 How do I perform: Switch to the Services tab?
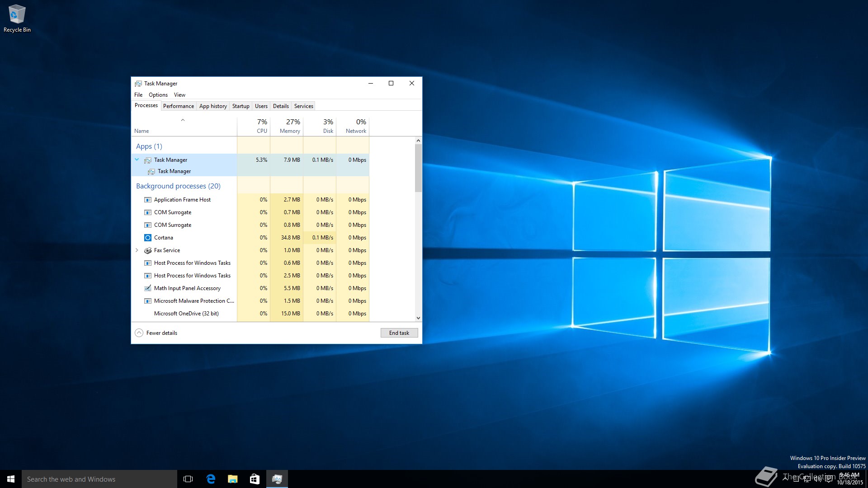coord(304,106)
